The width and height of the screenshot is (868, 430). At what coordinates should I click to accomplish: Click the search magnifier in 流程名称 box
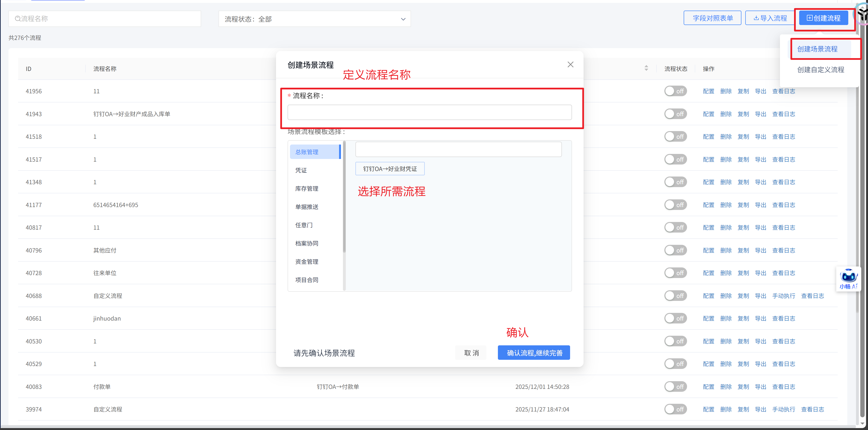pyautogui.click(x=18, y=19)
